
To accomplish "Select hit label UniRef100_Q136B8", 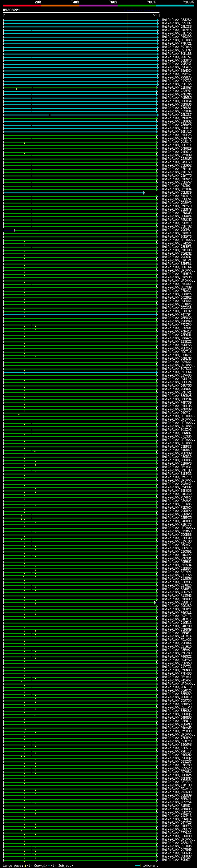I will (176, 792).
